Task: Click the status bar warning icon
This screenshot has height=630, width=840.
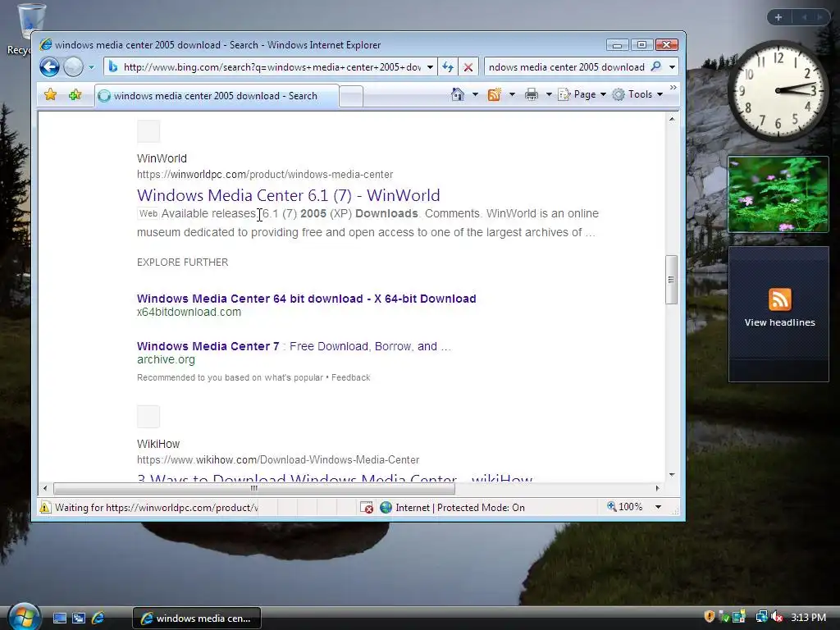Action: [x=46, y=507]
